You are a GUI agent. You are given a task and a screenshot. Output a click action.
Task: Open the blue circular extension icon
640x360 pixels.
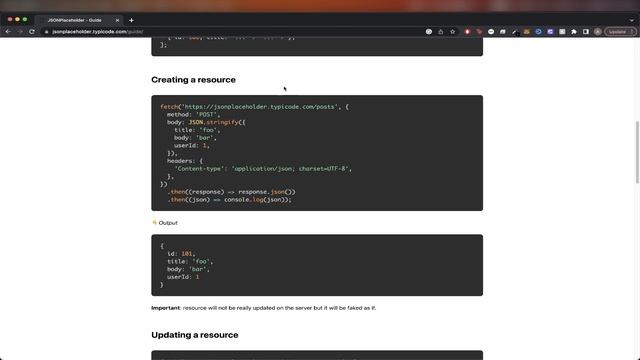[538, 31]
